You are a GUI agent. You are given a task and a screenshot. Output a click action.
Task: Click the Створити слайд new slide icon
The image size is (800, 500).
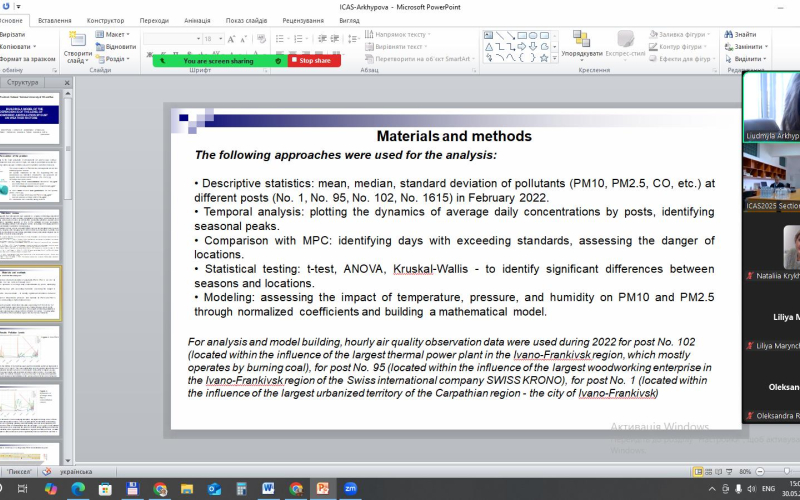tap(78, 39)
